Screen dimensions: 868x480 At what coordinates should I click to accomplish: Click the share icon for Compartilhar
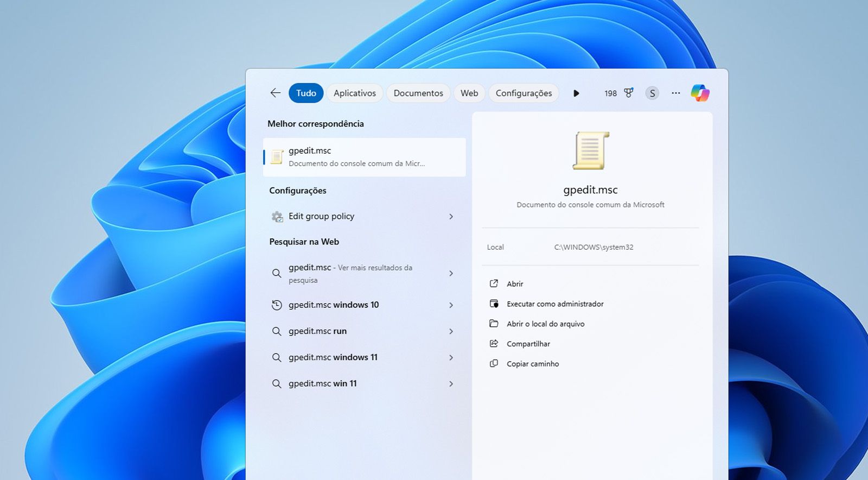(x=494, y=344)
